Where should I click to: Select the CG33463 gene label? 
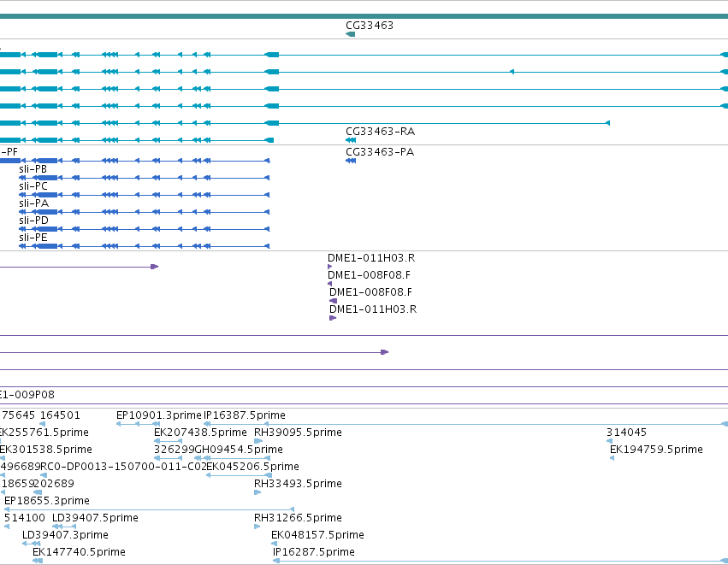[370, 26]
